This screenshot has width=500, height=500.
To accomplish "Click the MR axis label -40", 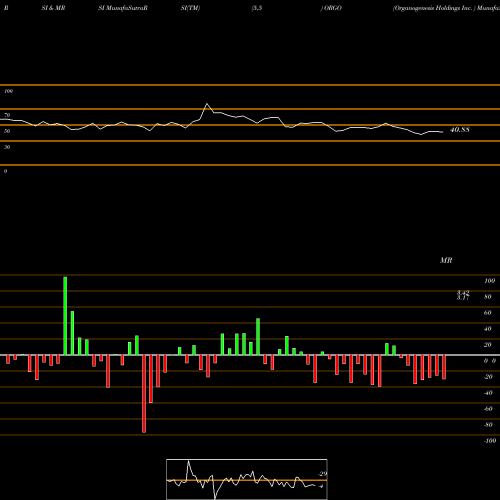I will coord(488,393).
